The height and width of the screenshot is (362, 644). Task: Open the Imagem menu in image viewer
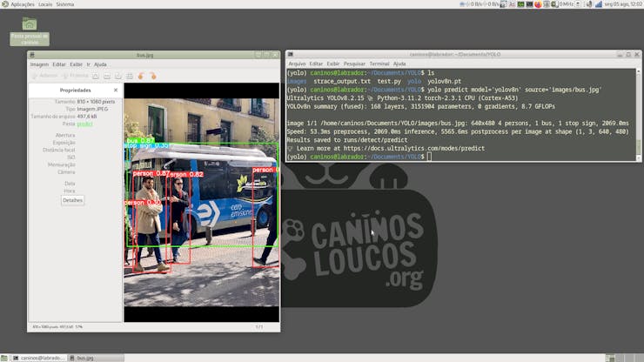pos(39,64)
